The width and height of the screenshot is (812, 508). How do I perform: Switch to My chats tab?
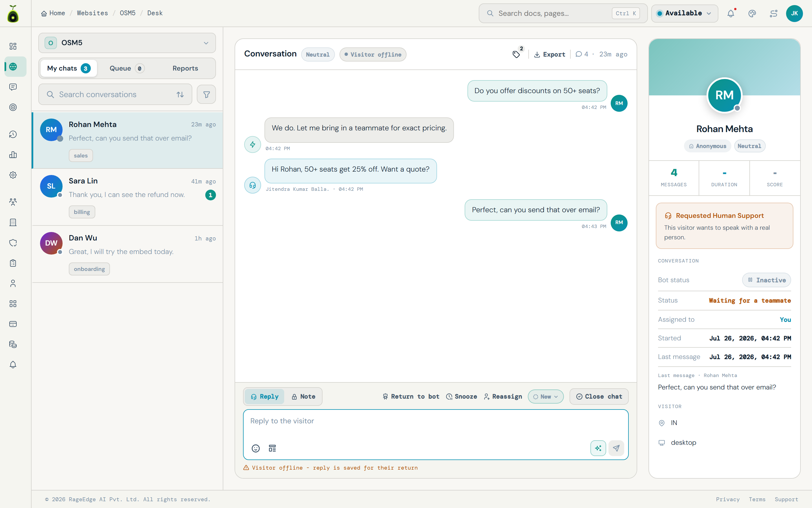[69, 68]
